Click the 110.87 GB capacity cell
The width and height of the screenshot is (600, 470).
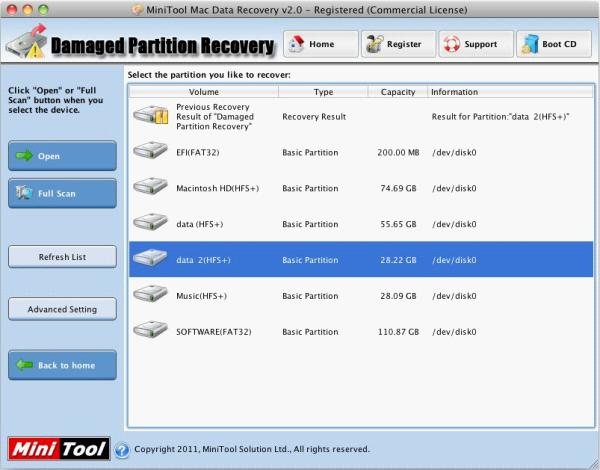point(398,331)
